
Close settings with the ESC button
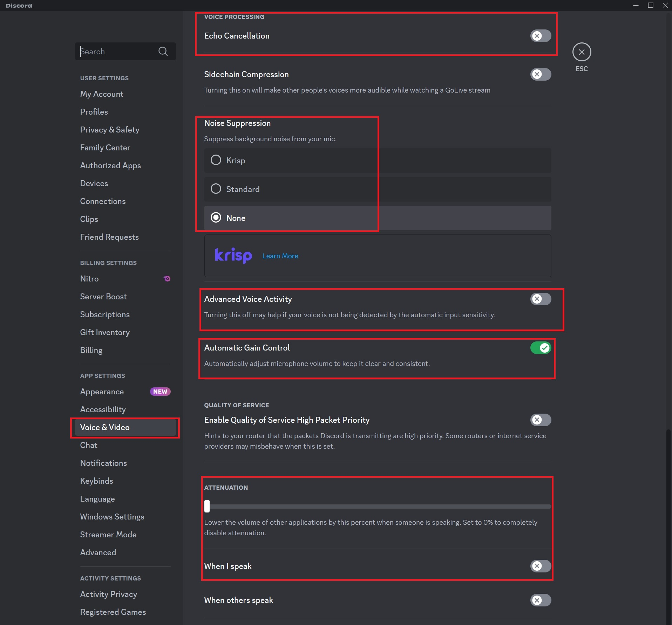coord(582,52)
